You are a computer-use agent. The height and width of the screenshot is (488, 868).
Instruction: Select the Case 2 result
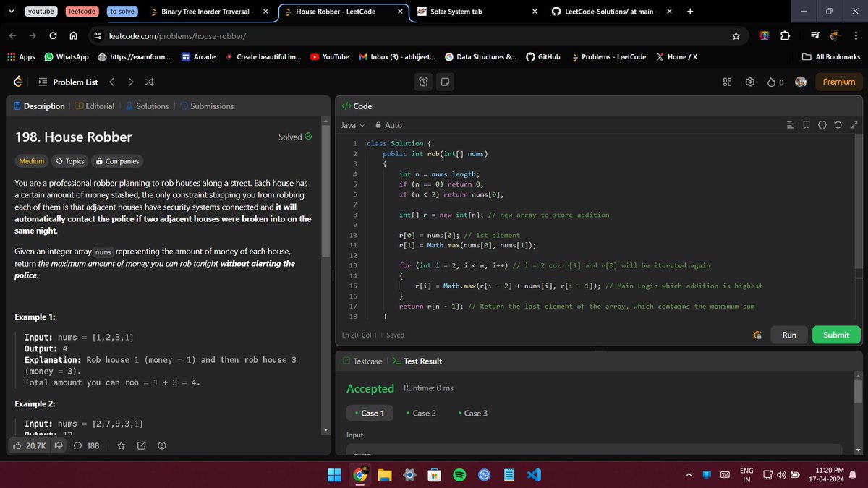coord(421,413)
